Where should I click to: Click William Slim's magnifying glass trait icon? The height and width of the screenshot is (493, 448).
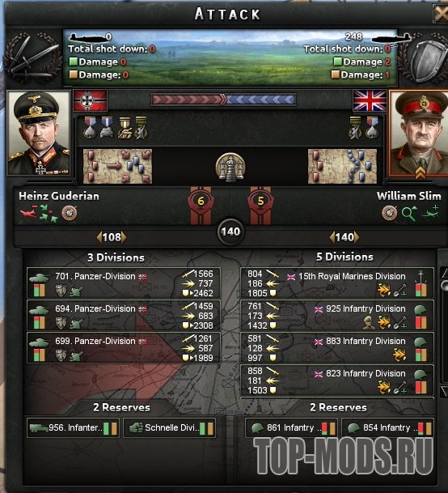pos(409,214)
